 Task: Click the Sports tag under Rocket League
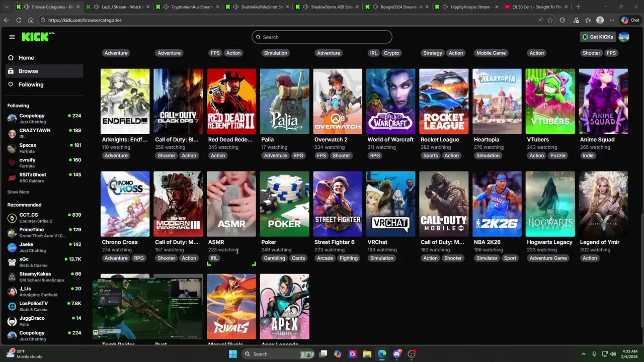431,155
